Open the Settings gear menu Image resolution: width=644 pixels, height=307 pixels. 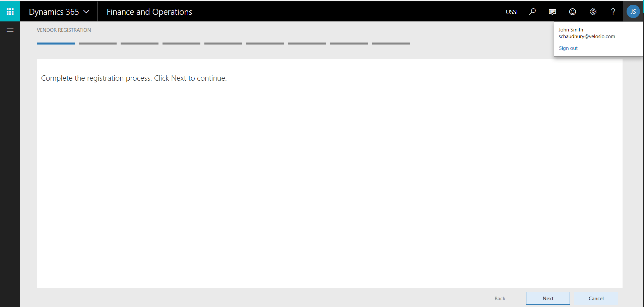593,11
